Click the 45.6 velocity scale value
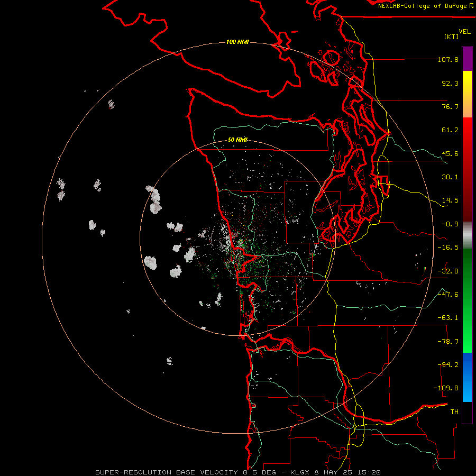476x476 pixels. pos(450,153)
